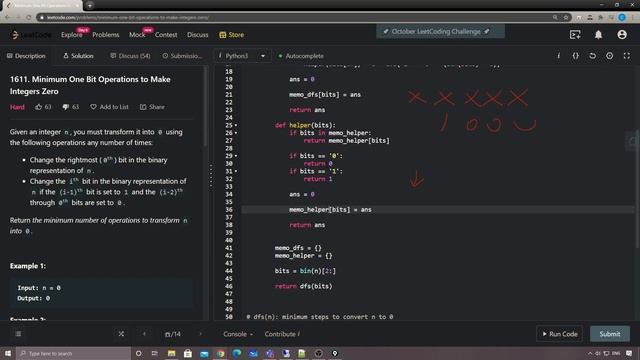The height and width of the screenshot is (360, 640).
Task: Bookmark page with the star icon
Action: point(566,18)
